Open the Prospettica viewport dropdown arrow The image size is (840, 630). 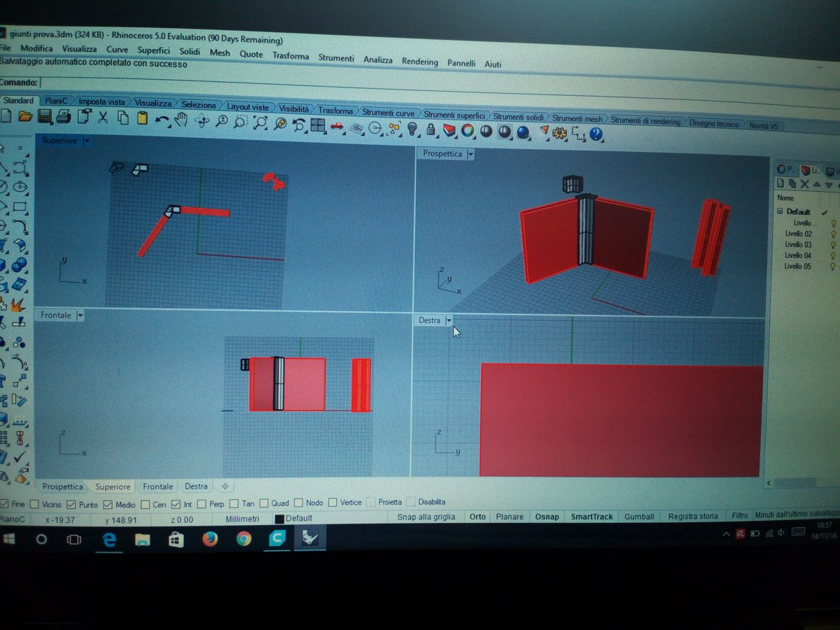click(470, 153)
